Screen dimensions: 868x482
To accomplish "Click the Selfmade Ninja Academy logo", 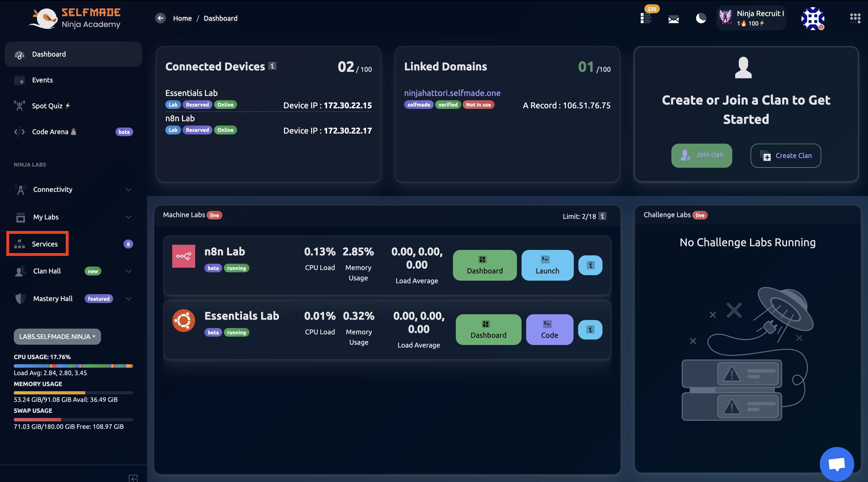I will click(x=75, y=18).
